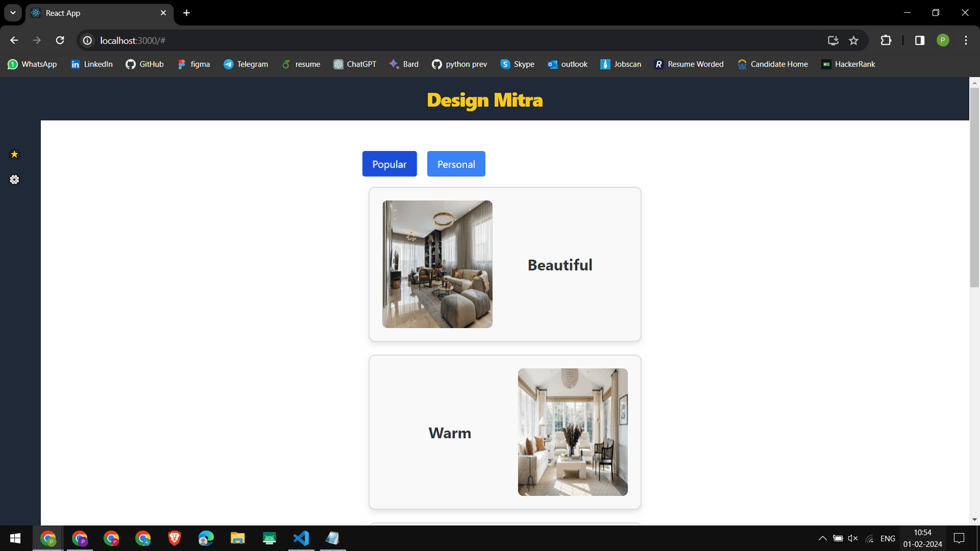This screenshot has width=980, height=551.
Task: Click the browser forward arrow
Action: pyautogui.click(x=37, y=40)
